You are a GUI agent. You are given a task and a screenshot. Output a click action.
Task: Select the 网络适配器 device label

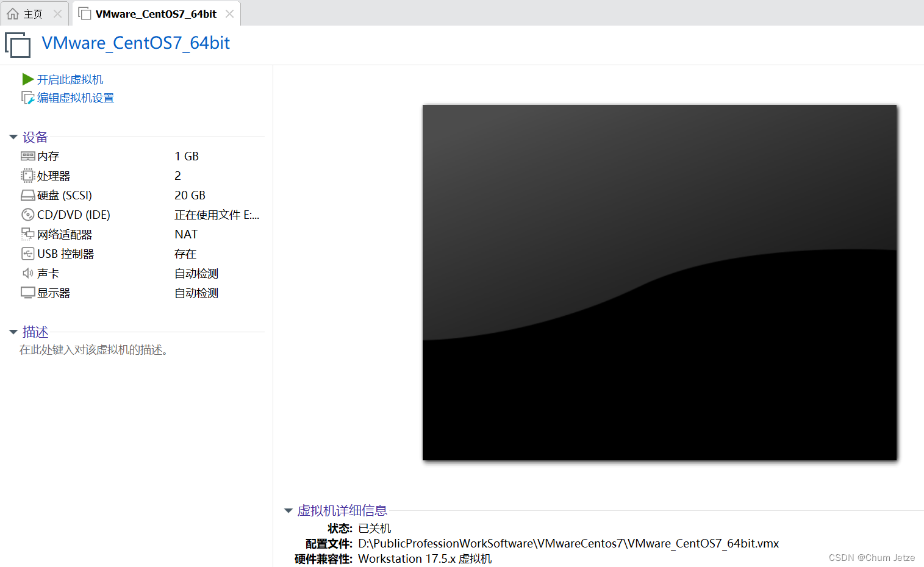(x=65, y=235)
